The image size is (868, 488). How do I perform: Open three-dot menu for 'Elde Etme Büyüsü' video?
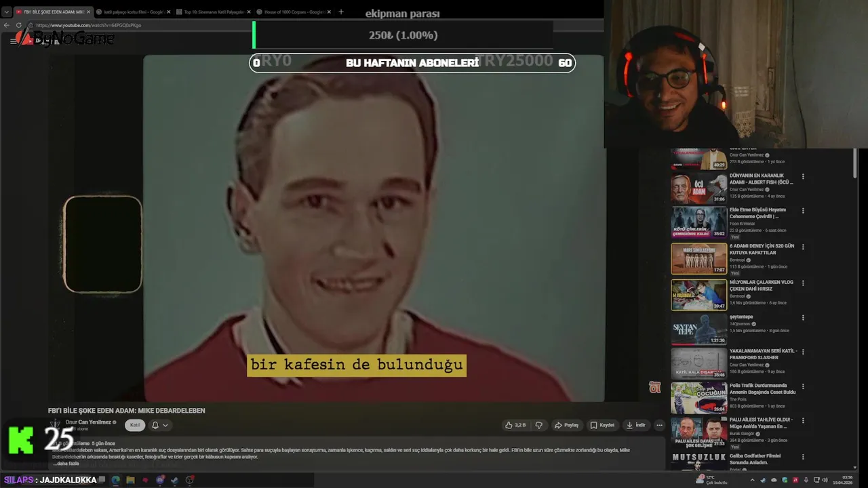[803, 211]
